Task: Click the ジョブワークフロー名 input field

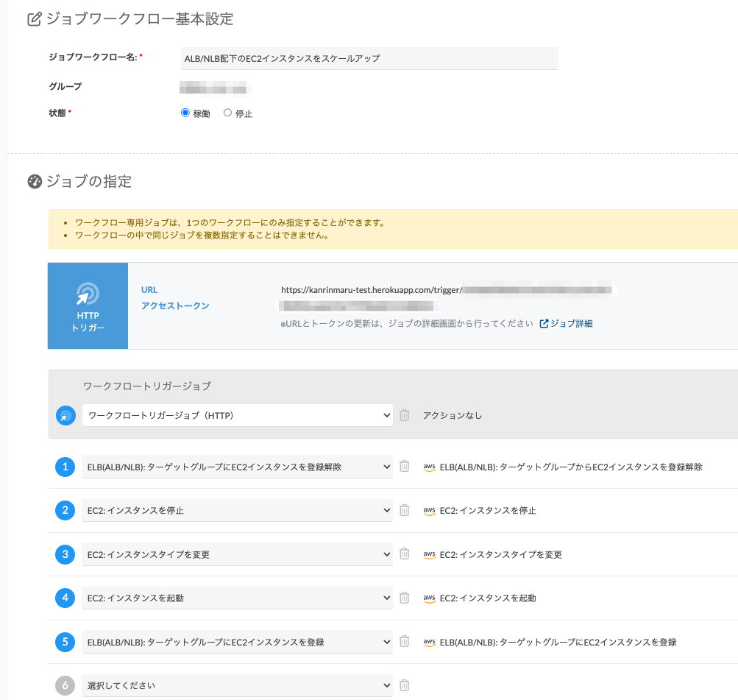Action: (369, 58)
